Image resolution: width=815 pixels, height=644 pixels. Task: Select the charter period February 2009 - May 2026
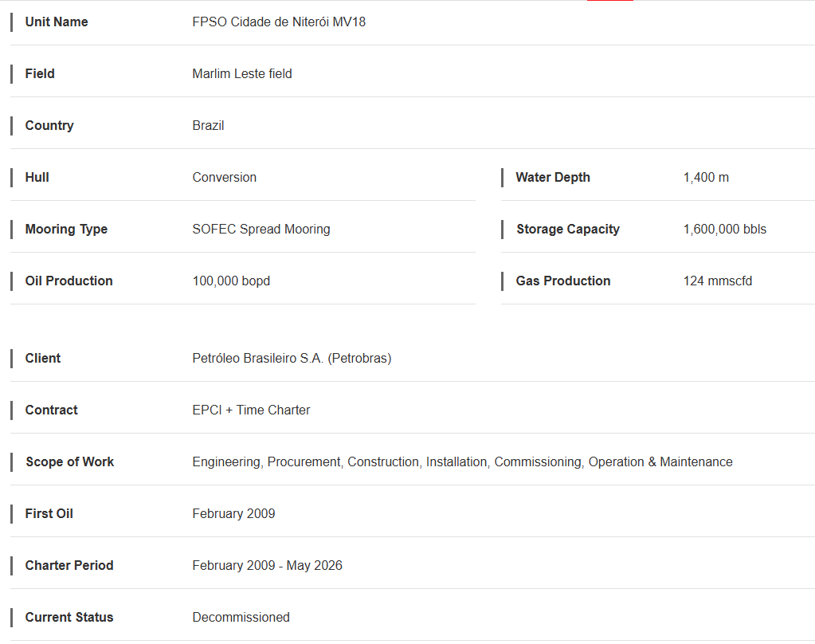pyautogui.click(x=267, y=565)
